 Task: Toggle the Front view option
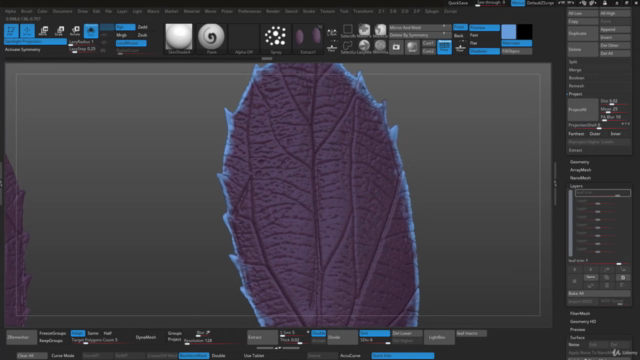pyautogui.click(x=460, y=27)
